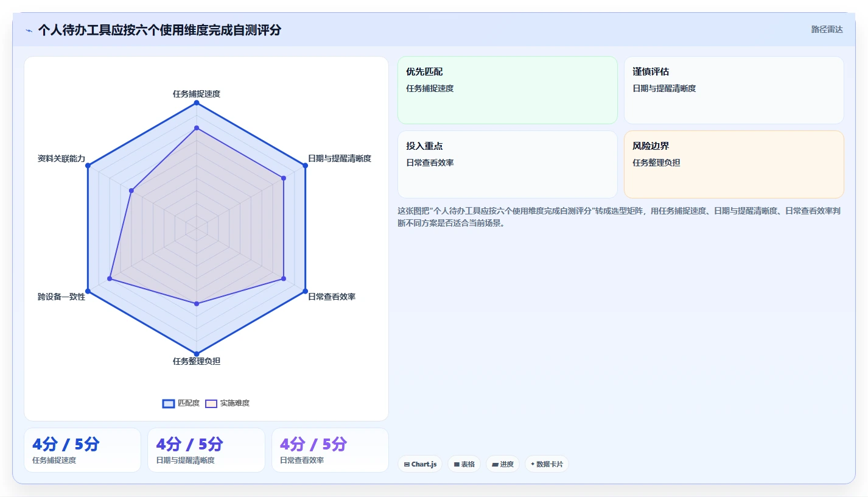The height and width of the screenshot is (497, 868).
Task: Select the page title about 六个使用维度 自测评分
Action: click(159, 30)
